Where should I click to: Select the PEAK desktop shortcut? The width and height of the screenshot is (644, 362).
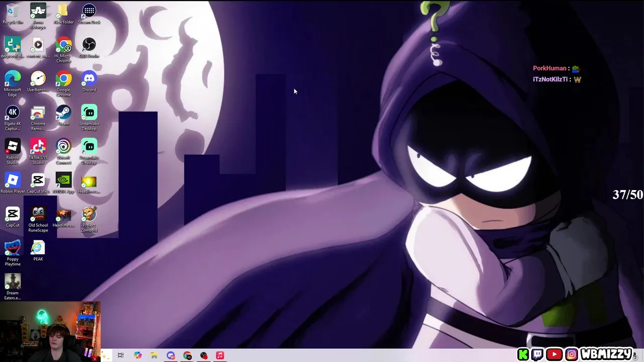click(38, 250)
